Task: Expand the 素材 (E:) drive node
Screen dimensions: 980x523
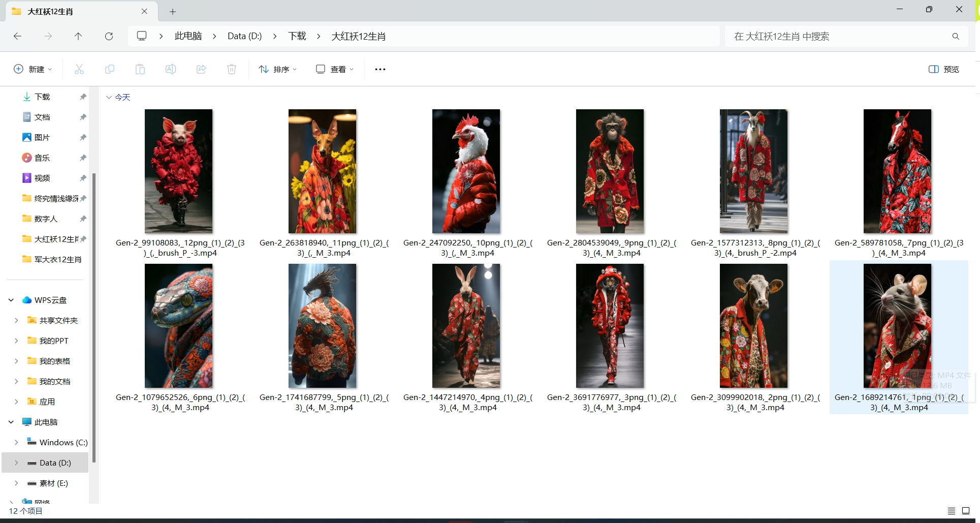Action: coord(16,483)
